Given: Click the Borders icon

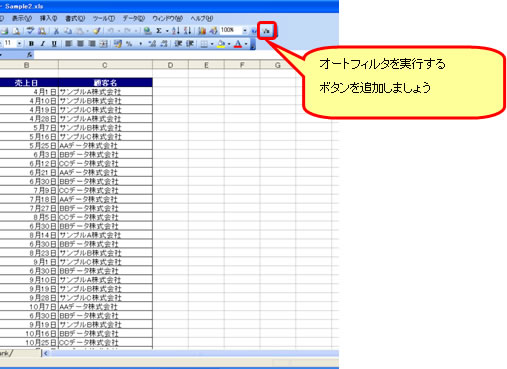Looking at the screenshot, I should [204, 44].
